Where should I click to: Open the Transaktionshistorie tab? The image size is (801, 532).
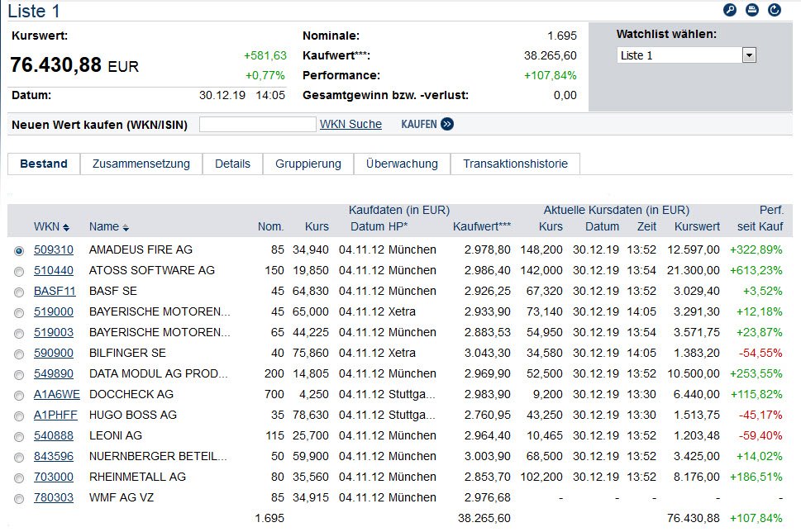[x=515, y=164]
